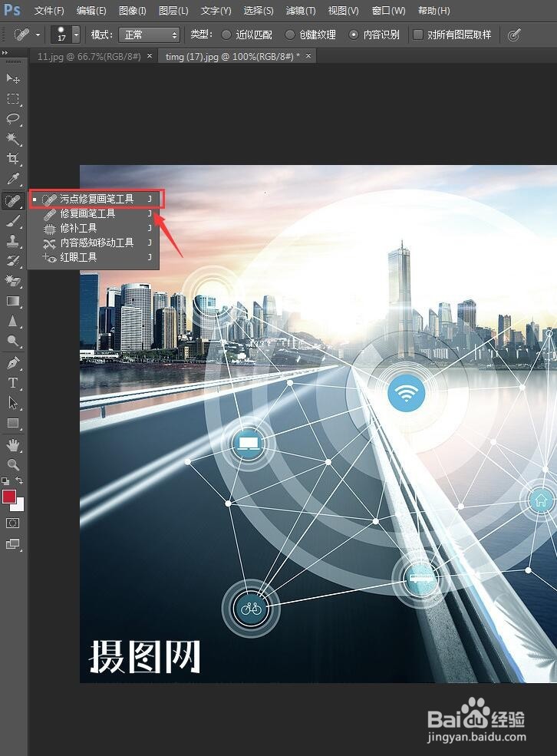Viewport: 557px width, 756px height.
Task: Swap foreground and background colors
Action: pyautogui.click(x=19, y=480)
